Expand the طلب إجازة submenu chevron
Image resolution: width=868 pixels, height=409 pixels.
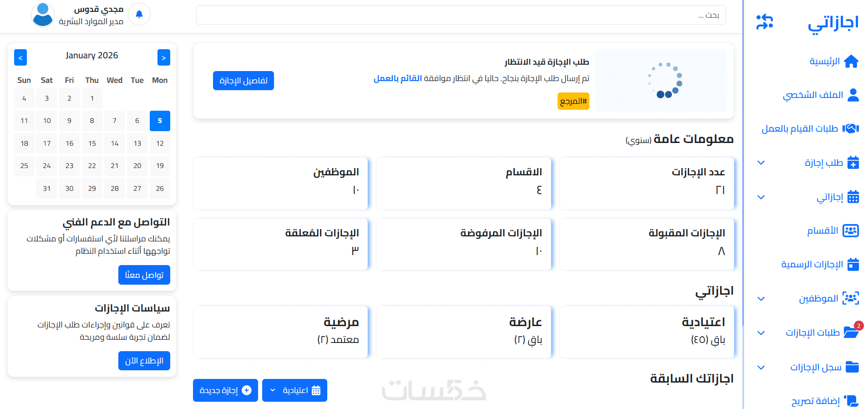point(761,163)
